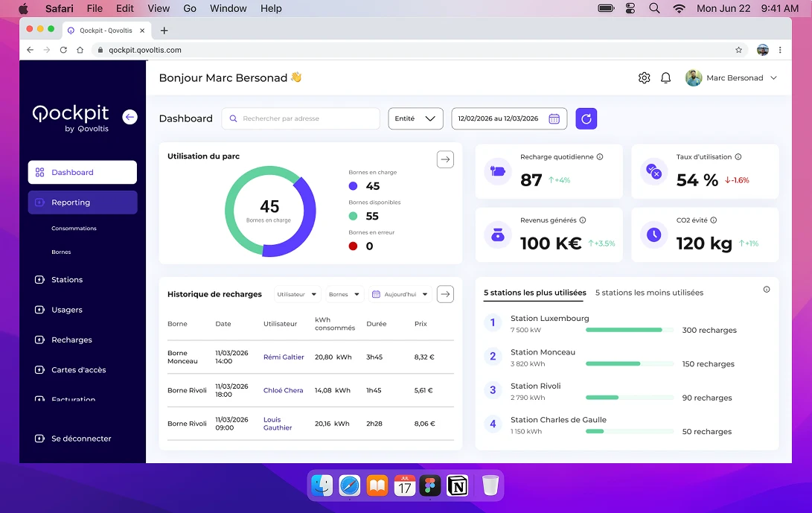This screenshot has height=513, width=812.
Task: Expand the Utilisateur filter dropdown
Action: coord(297,294)
